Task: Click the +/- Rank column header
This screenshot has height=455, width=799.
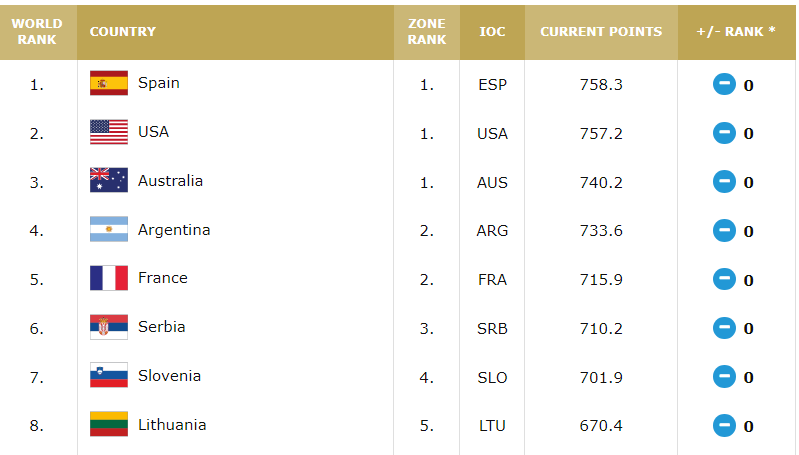Action: click(736, 32)
